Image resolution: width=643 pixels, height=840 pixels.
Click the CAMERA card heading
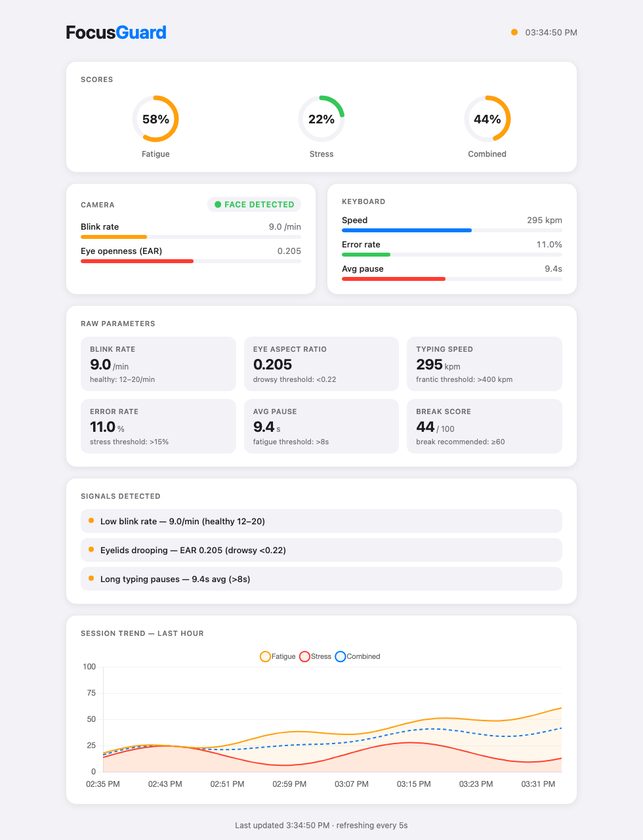coord(98,205)
